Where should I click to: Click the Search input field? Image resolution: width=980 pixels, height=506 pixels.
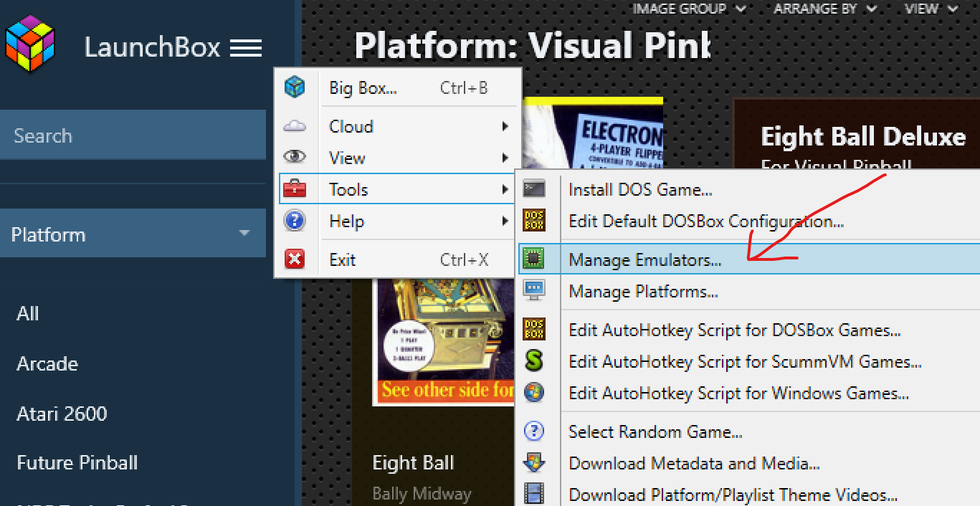[x=133, y=135]
